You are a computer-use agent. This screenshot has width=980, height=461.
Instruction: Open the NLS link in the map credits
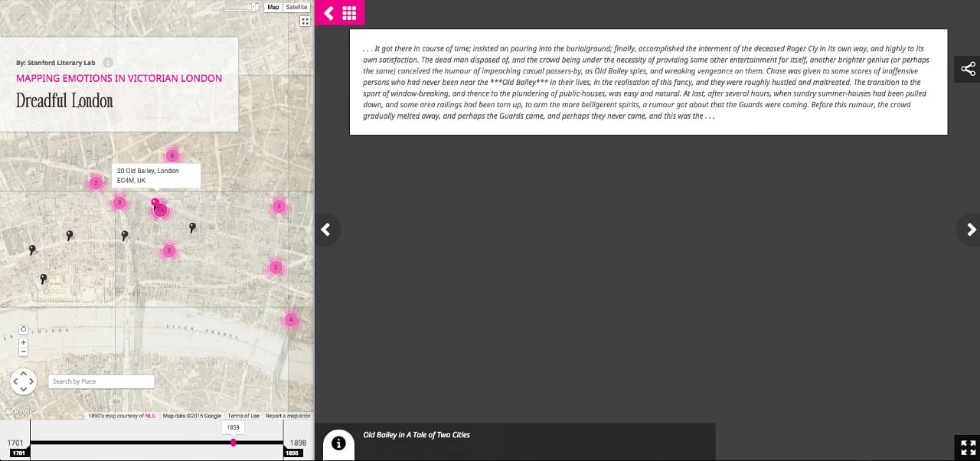point(151,415)
